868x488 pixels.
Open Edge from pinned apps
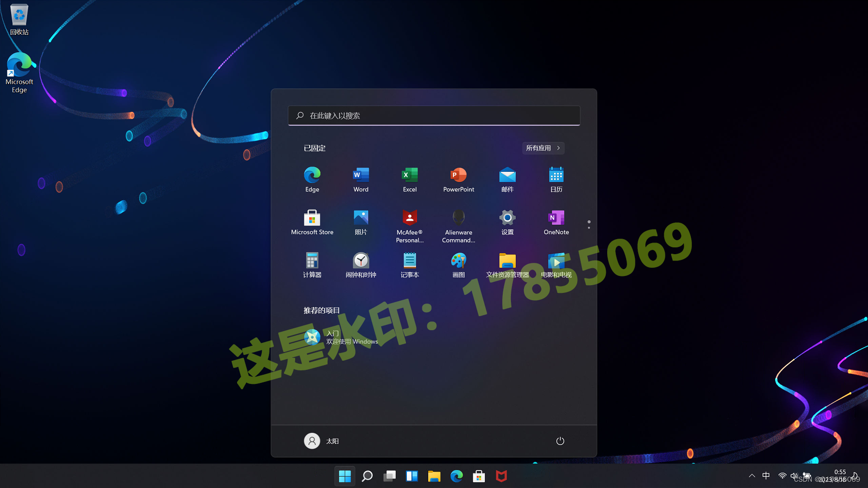click(312, 180)
